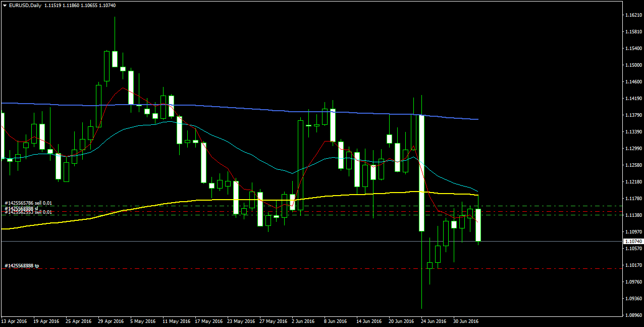
Task: Click the 14 Jun 2016 date label
Action: [x=369, y=321]
